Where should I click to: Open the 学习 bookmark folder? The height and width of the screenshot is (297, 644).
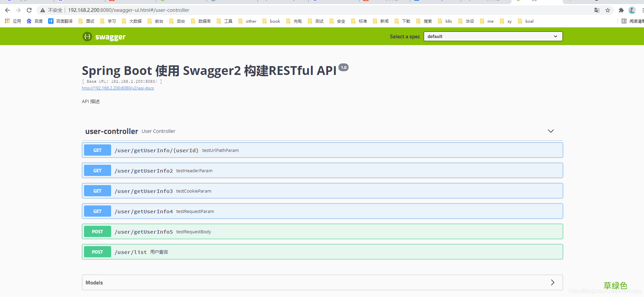coord(108,21)
